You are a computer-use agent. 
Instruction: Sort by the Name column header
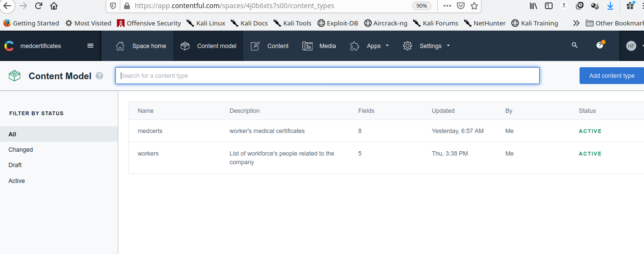[146, 111]
